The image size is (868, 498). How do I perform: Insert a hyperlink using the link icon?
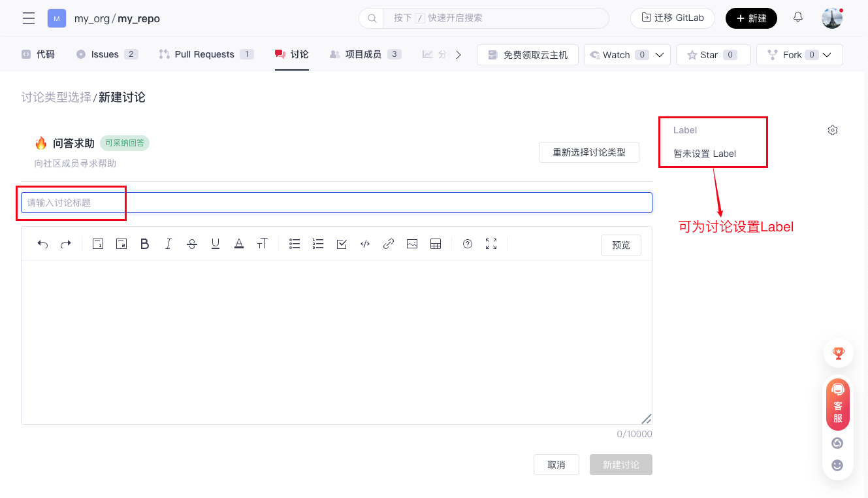tap(389, 244)
